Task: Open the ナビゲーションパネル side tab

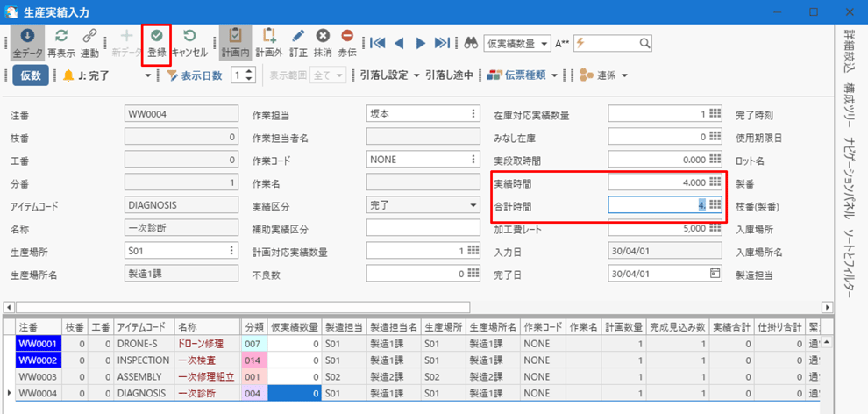Action: coord(850,169)
